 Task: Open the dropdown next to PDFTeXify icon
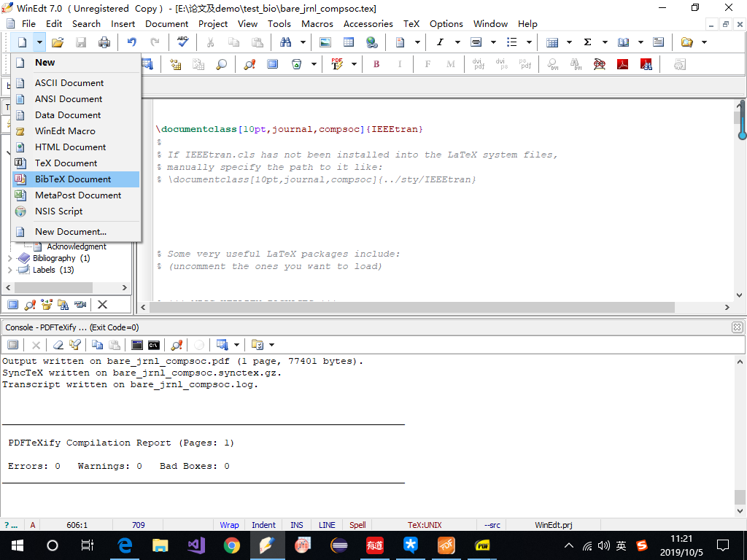354,64
